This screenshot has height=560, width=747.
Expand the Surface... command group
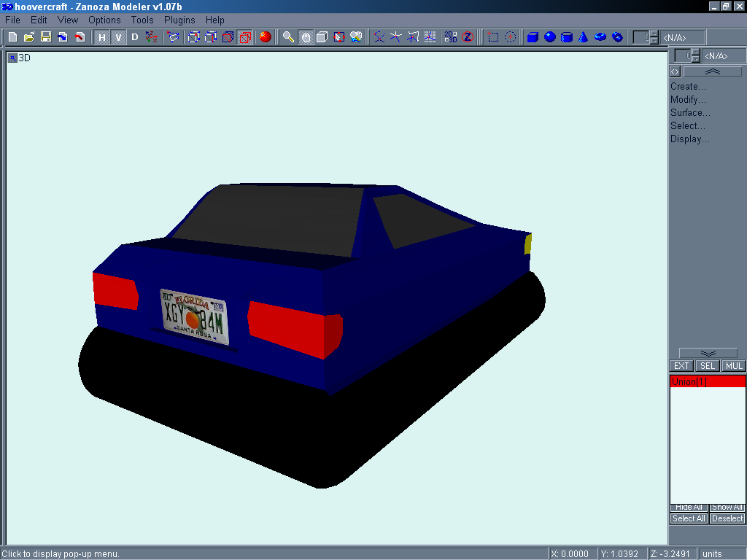pyautogui.click(x=690, y=112)
